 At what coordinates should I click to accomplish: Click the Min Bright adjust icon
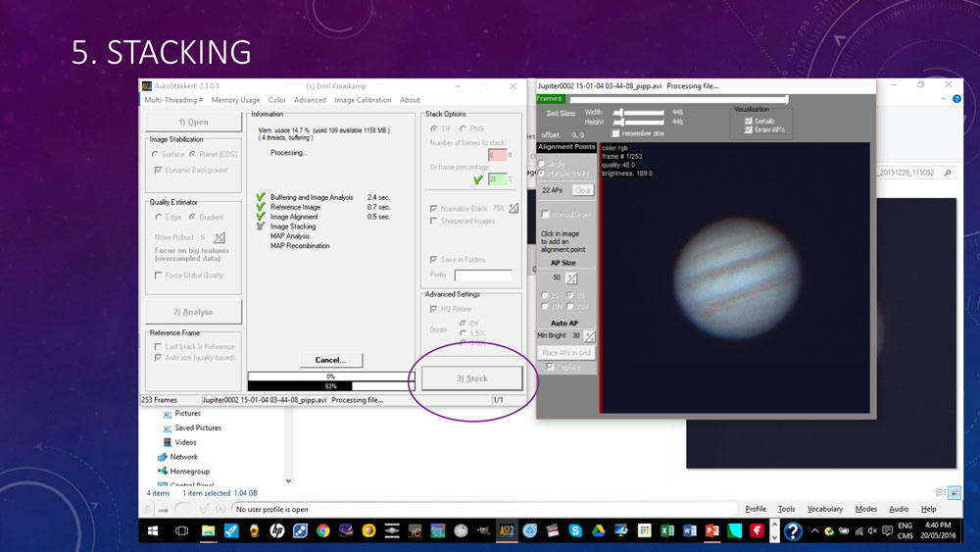[x=589, y=335]
